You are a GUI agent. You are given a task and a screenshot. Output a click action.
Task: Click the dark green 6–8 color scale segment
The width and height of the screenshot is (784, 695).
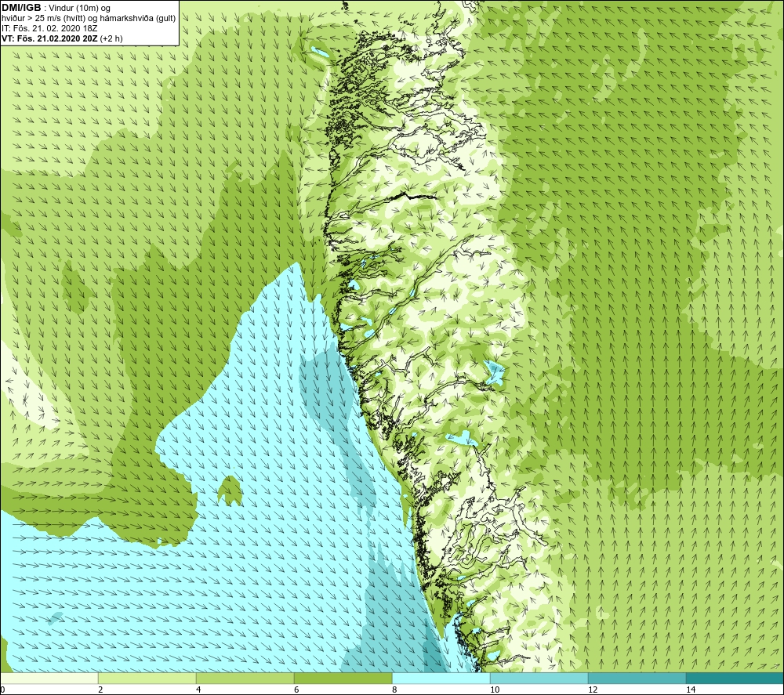pyautogui.click(x=343, y=678)
